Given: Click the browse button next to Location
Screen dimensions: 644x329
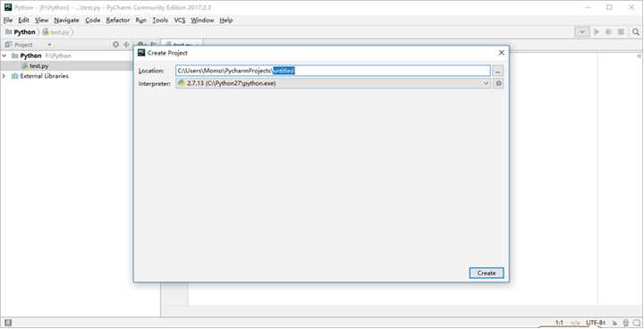Looking at the screenshot, I should (498, 71).
